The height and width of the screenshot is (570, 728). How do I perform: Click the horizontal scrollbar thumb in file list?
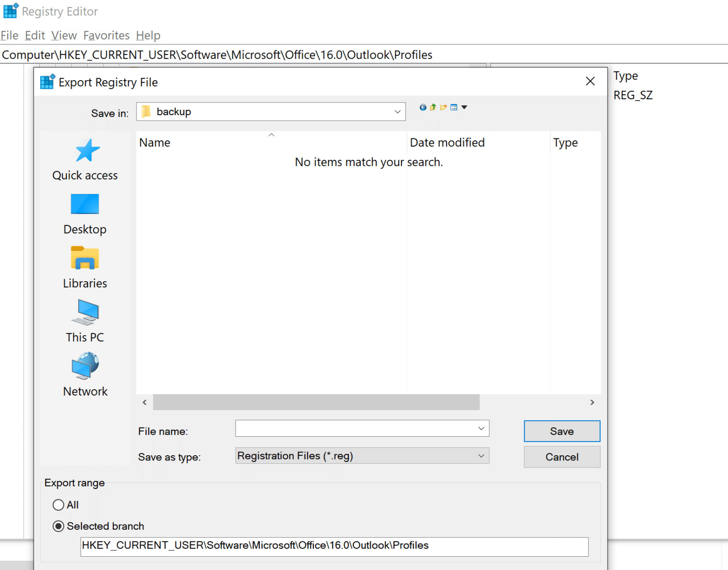[316, 402]
